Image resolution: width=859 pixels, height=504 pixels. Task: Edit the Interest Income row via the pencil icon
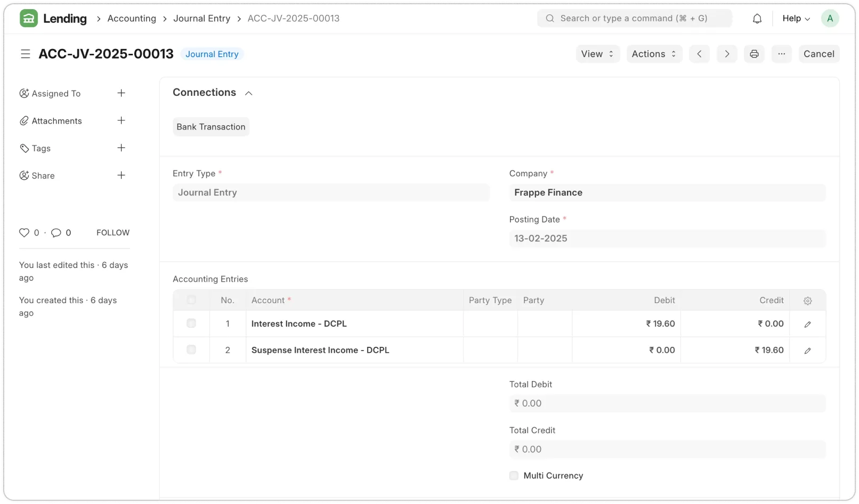808,323
